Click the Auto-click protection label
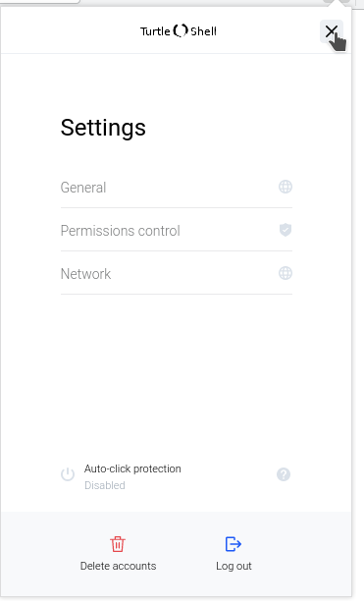Screen dimensions: 364x606 coord(132,468)
